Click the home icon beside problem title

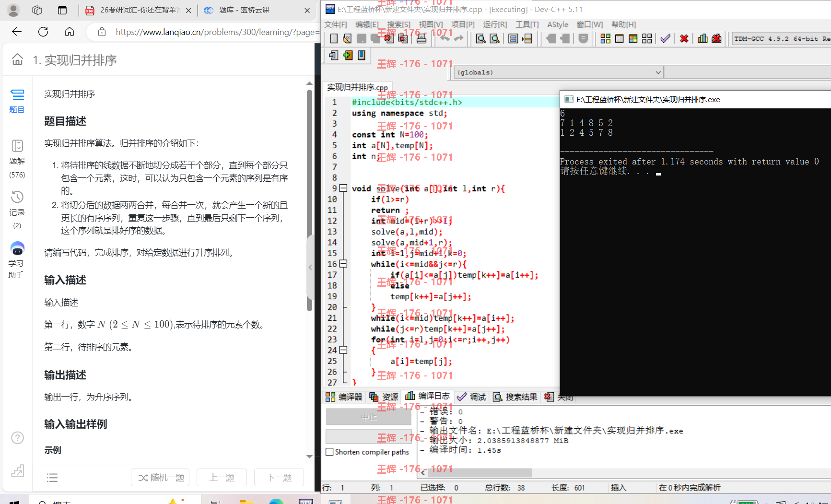click(17, 59)
